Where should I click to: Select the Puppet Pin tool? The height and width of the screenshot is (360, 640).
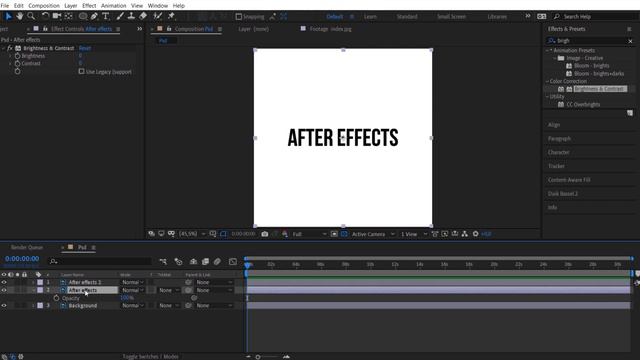171,16
